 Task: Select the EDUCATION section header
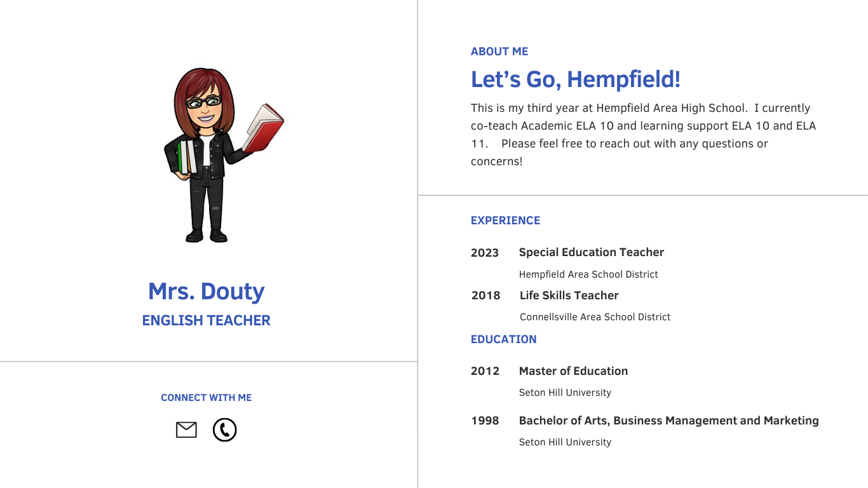pos(504,339)
